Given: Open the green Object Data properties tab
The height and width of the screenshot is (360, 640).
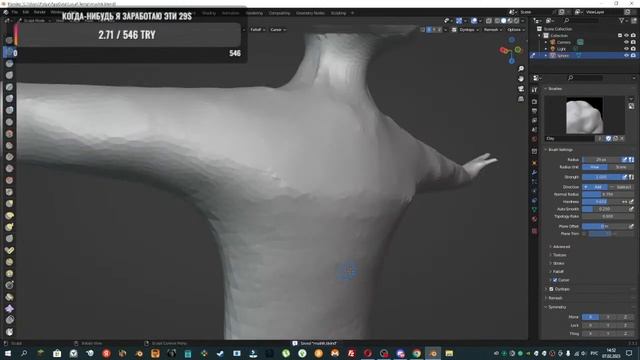Looking at the screenshot, I should 535,210.
